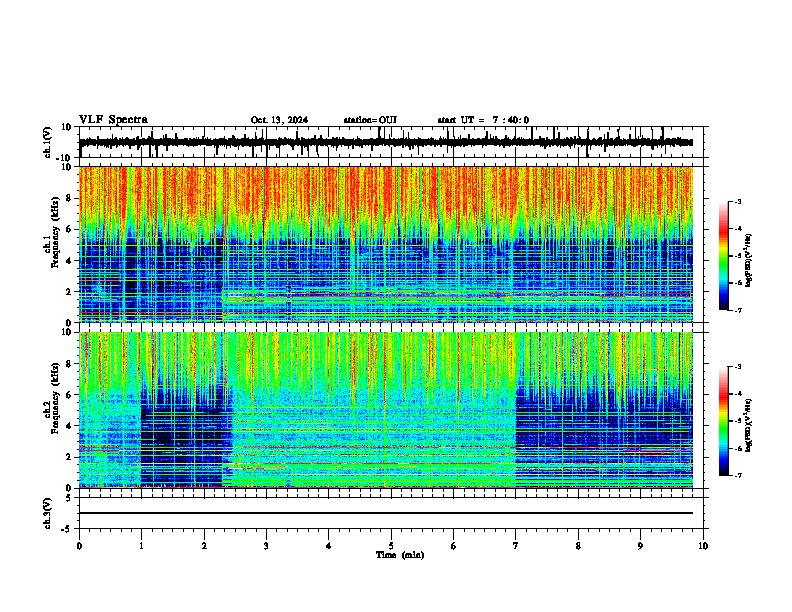Viewport: 792px width, 612px height.
Task: Click the '-7' label on ch.1 color scale
Action: pos(737,310)
